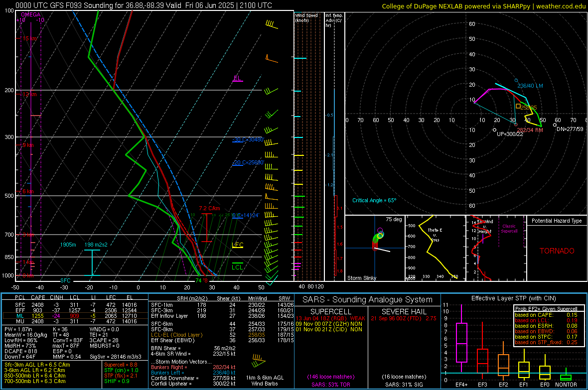The image size is (588, 390).
Task: Click 'based on CAPE:' probability row
Action: pos(546,315)
